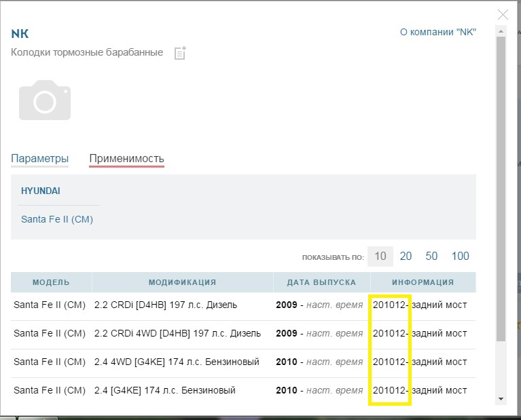Click the scrollbar down arrow
This screenshot has width=521, height=420.
501,399
